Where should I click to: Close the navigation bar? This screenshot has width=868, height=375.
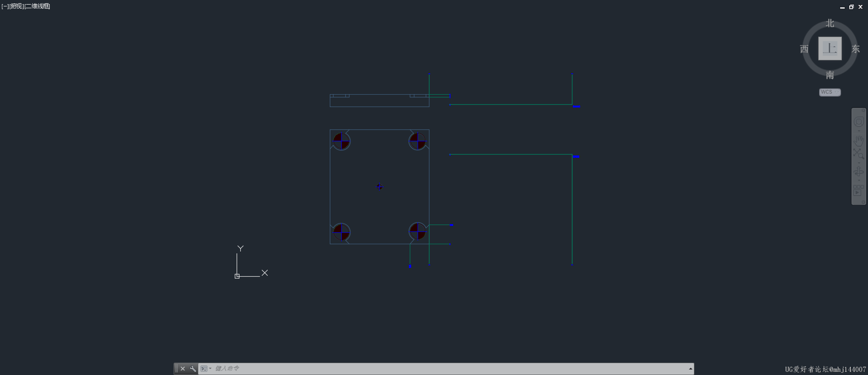pyautogui.click(x=863, y=111)
